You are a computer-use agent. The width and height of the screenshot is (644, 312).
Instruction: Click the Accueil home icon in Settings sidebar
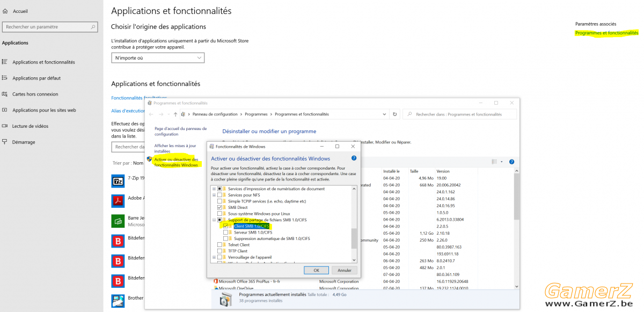5,11
